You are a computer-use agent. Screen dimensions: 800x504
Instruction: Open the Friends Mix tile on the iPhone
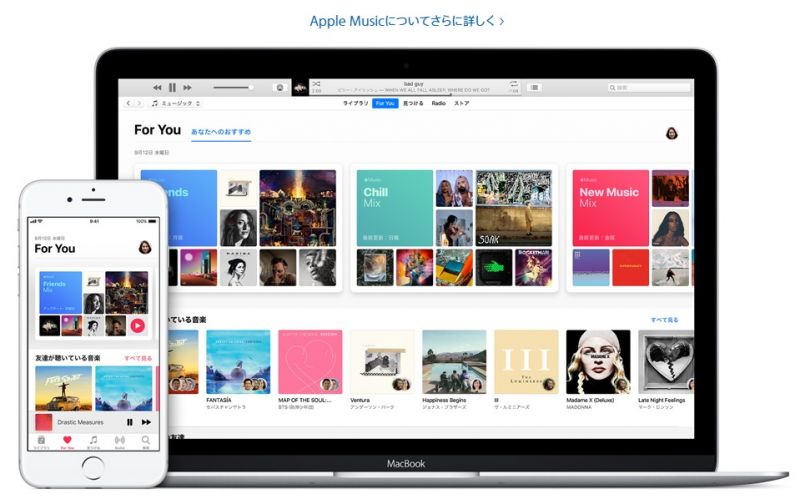coord(60,292)
